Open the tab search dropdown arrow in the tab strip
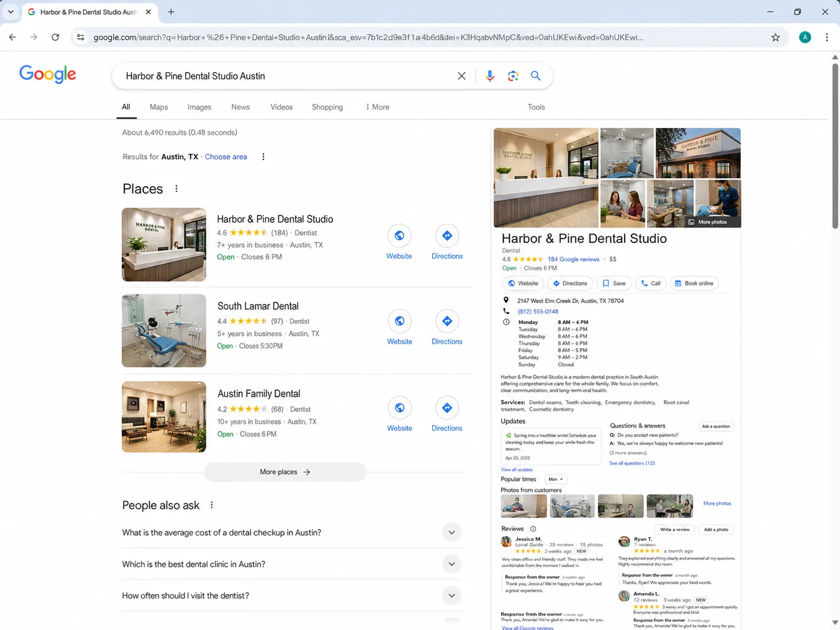This screenshot has width=840, height=630. click(x=10, y=12)
